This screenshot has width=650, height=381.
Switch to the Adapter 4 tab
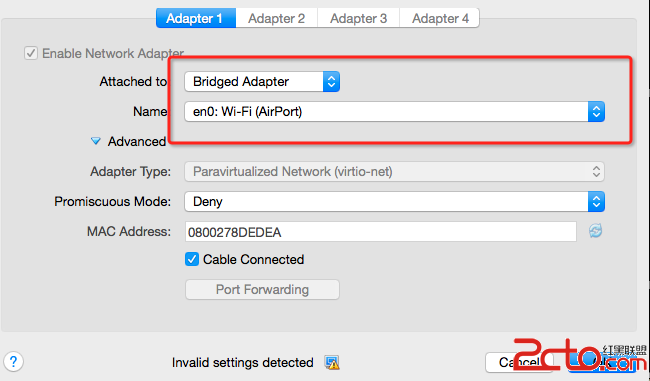click(440, 18)
